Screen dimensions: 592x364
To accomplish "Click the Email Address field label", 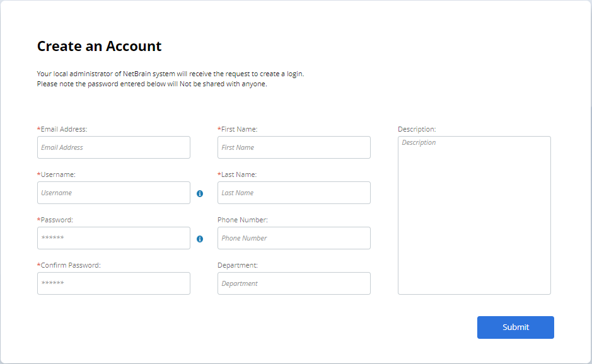I will [x=64, y=128].
